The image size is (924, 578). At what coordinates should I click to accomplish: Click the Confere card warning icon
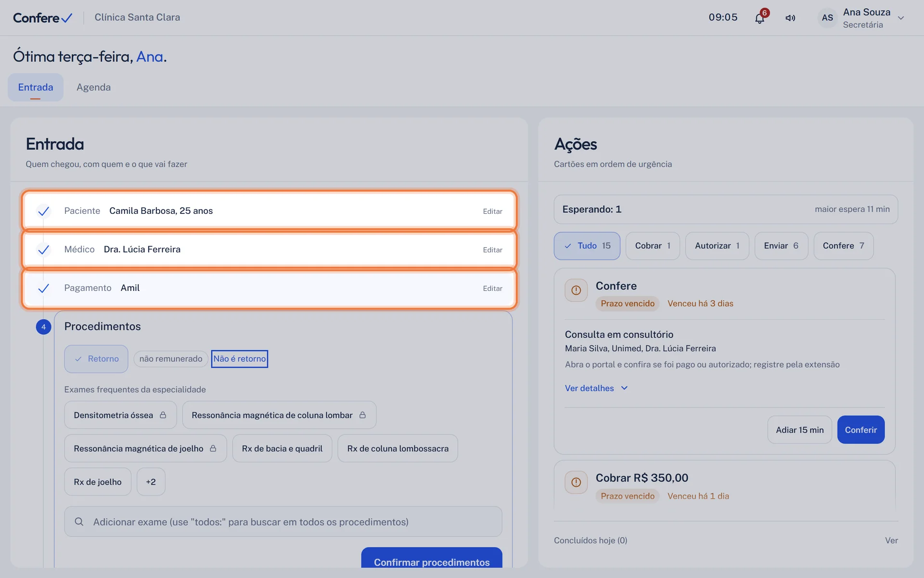576,290
